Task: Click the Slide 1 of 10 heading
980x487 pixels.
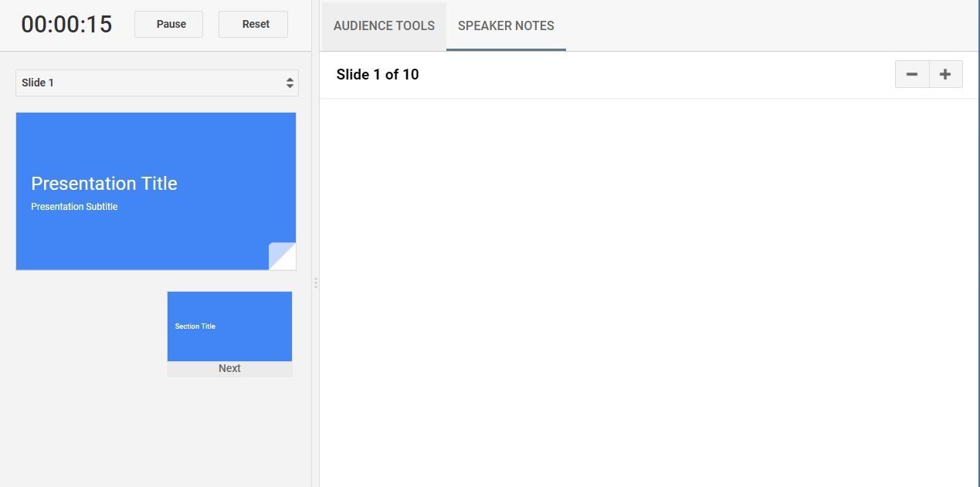Action: [x=378, y=75]
